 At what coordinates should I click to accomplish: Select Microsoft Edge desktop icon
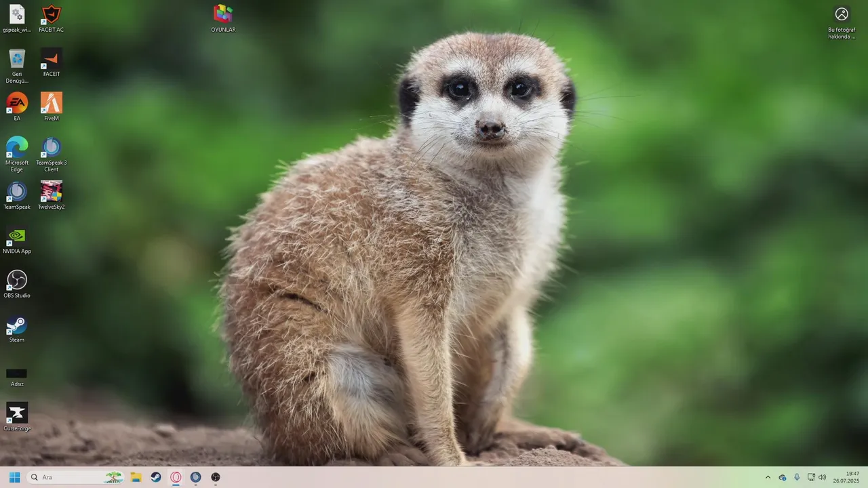coord(17,154)
